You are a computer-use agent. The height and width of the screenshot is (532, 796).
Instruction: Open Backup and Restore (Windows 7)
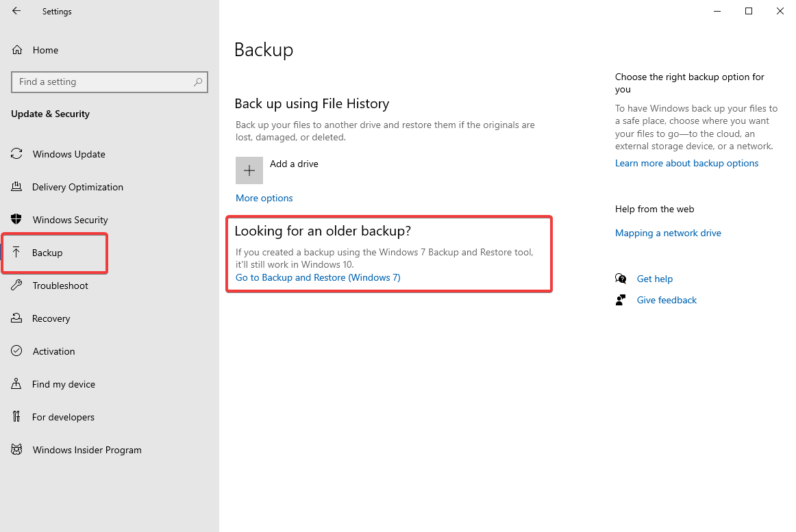pyautogui.click(x=317, y=277)
